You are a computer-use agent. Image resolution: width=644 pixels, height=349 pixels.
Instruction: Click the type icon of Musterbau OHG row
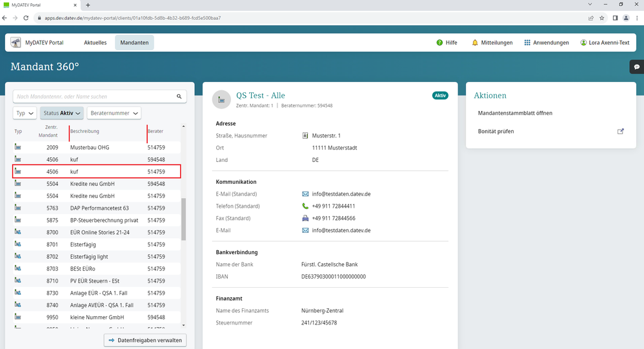pos(18,147)
